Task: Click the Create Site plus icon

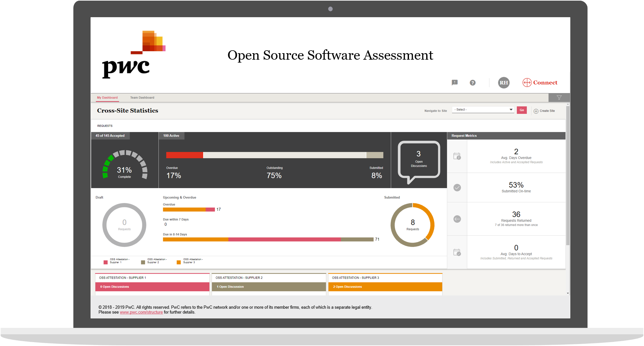Action: click(x=536, y=111)
